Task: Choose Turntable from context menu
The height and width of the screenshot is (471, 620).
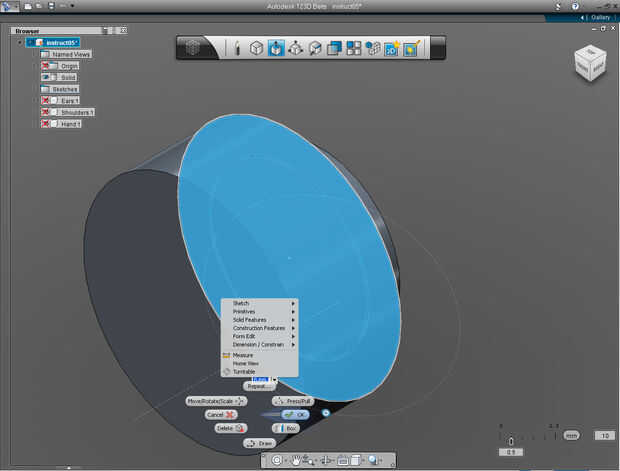Action: pyautogui.click(x=259, y=372)
